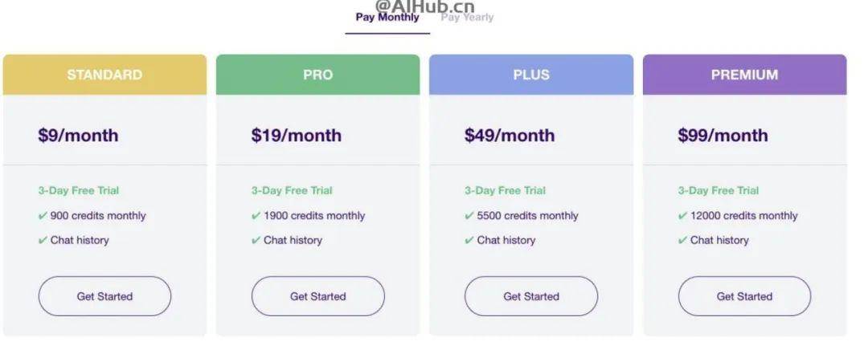Click the yellow STANDARD plan header

click(104, 75)
